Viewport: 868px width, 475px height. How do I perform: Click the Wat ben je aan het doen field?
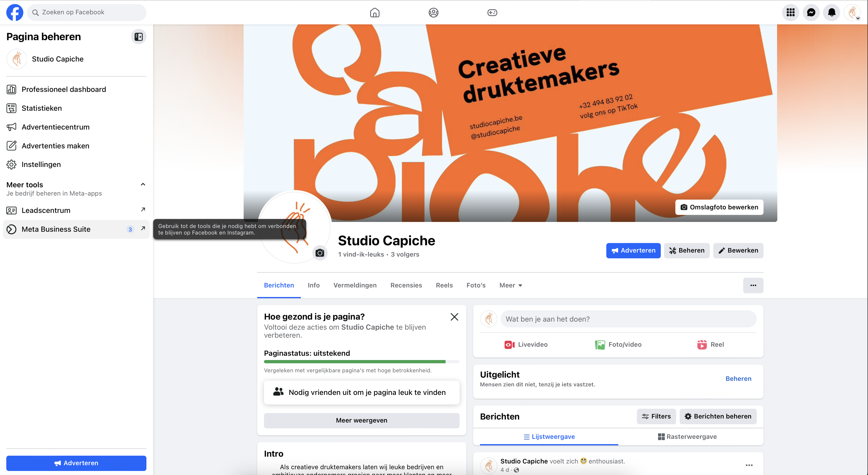628,319
